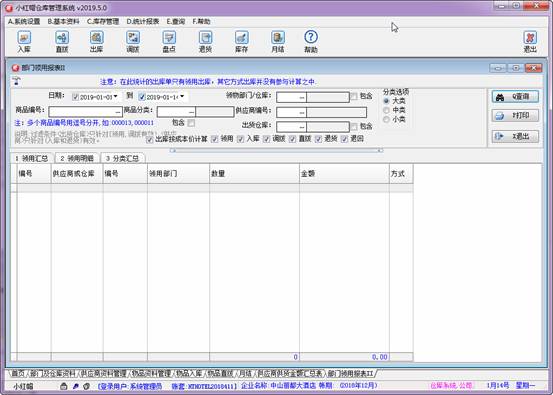Screen dimensions: 553x395
Task: Switch to 供应商资料管理 bottom tab
Action: coord(103,373)
